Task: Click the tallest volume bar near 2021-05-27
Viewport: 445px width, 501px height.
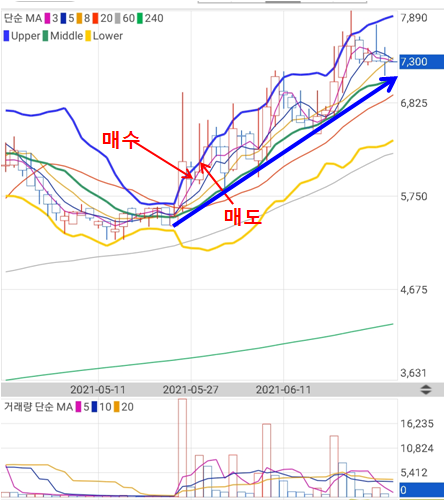Action: coord(182,447)
